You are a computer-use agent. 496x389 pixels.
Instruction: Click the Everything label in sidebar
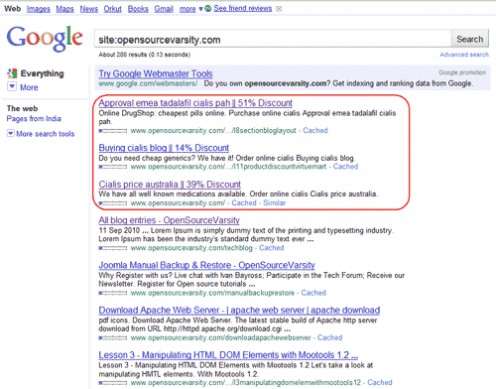pyautogui.click(x=42, y=73)
